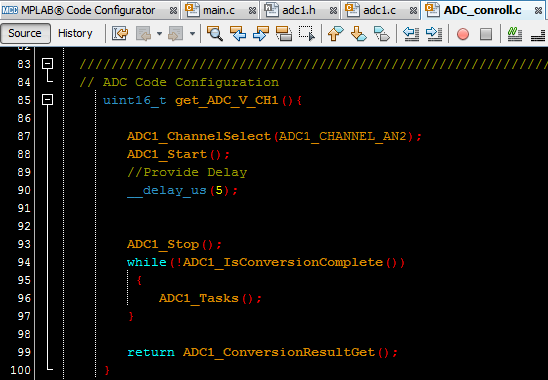The height and width of the screenshot is (380, 548).
Task: Open the main.c editor tab
Action: (219, 10)
